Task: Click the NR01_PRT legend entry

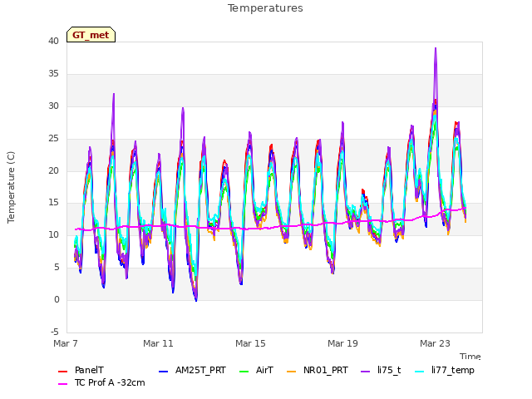Action: (318, 370)
